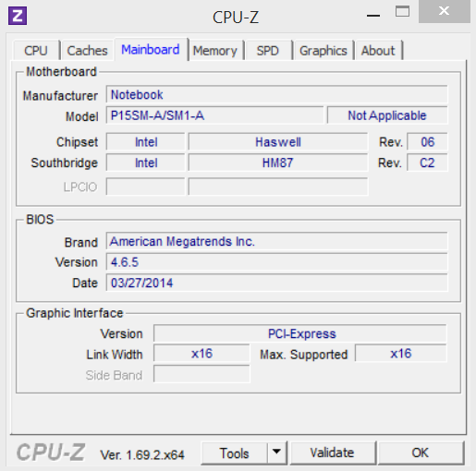Click the Not Applicable model revision field
This screenshot has width=476, height=471.
(387, 115)
